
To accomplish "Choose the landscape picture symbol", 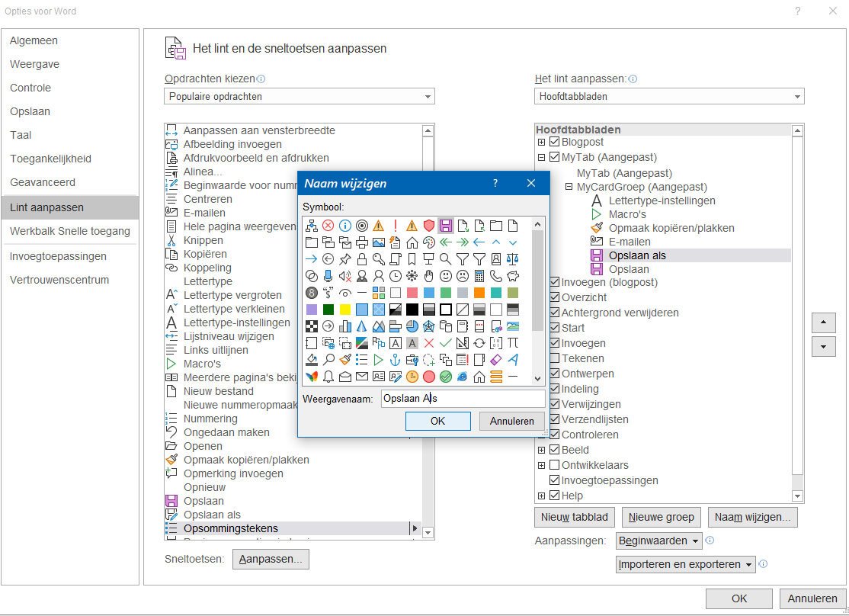I will pyautogui.click(x=379, y=242).
